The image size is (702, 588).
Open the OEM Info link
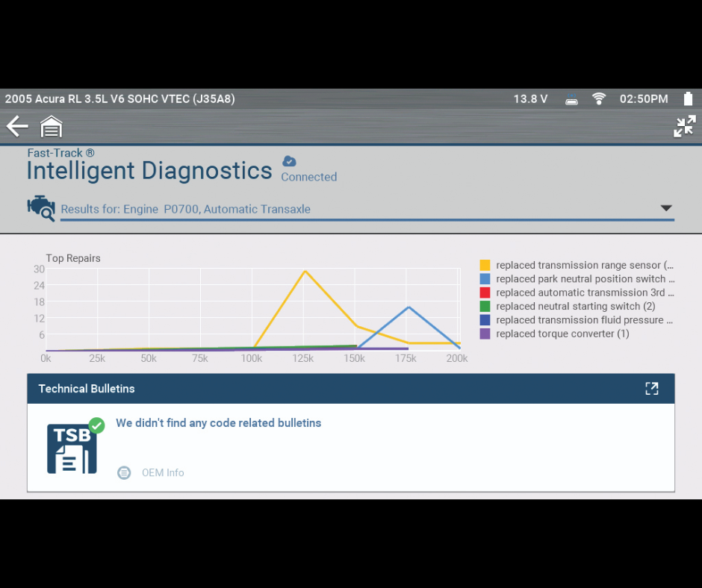tap(163, 472)
